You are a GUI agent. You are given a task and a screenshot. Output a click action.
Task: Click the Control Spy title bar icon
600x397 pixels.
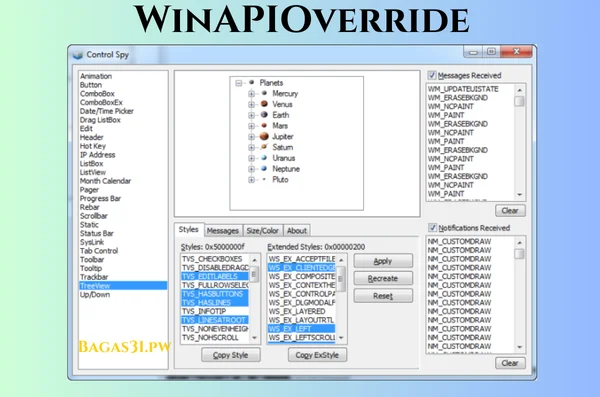click(78, 55)
